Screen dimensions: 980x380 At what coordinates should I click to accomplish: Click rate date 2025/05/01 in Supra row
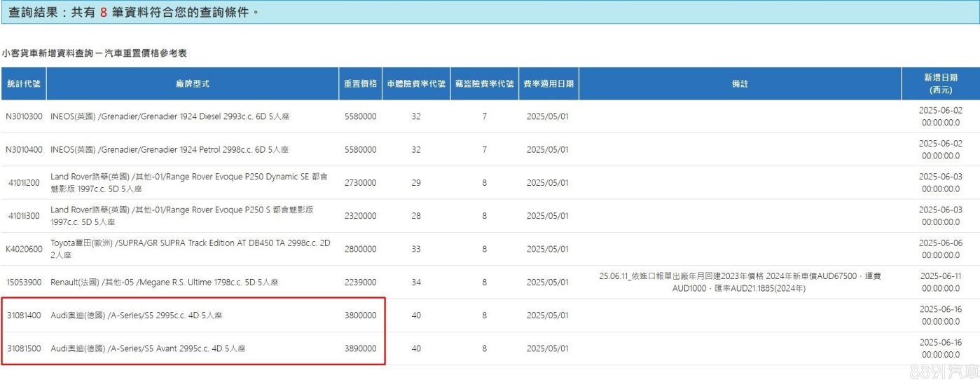click(x=548, y=249)
